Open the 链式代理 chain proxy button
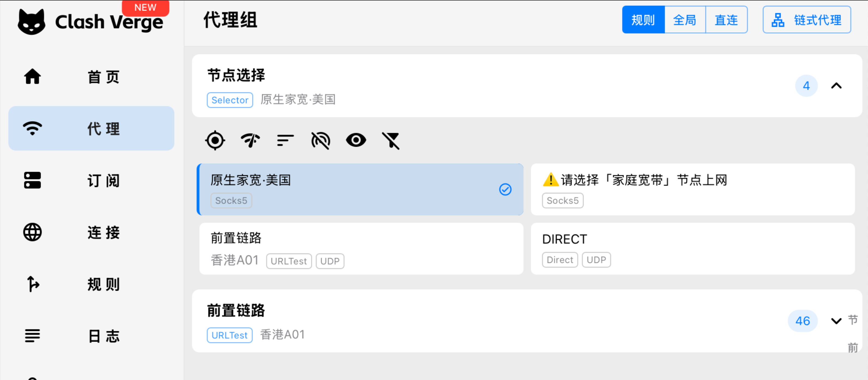This screenshot has height=380, width=868. click(x=807, y=20)
